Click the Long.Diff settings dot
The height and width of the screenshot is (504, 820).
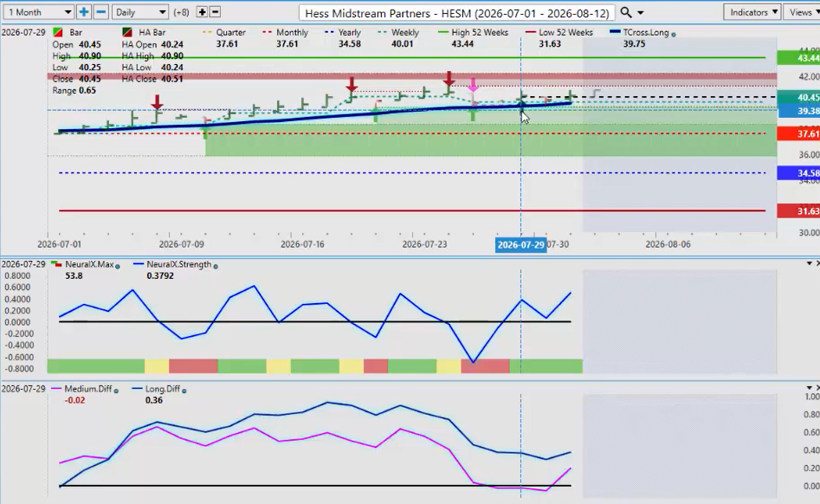(x=184, y=391)
